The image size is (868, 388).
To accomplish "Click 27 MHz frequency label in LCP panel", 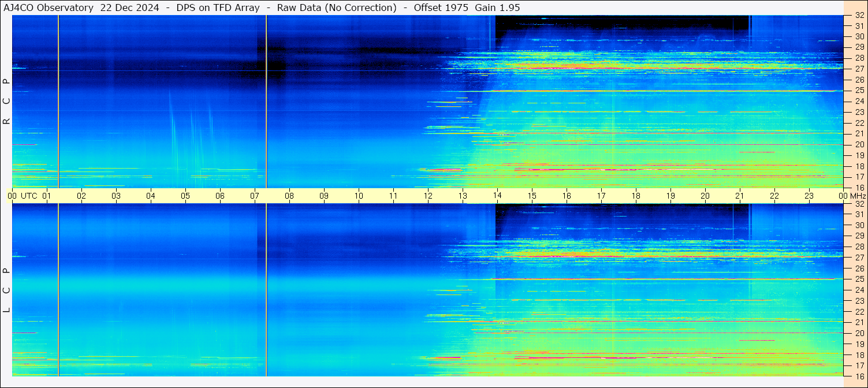I will tap(859, 258).
